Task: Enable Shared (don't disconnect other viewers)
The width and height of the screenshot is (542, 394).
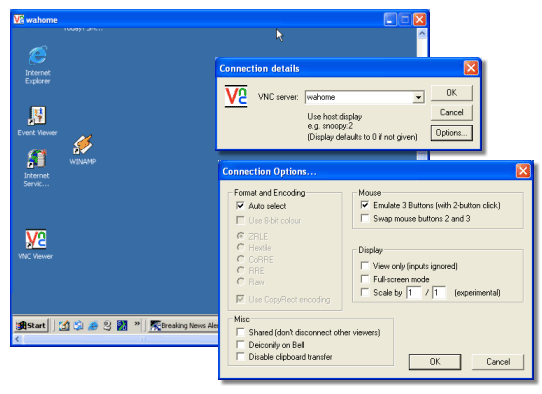Action: point(240,332)
